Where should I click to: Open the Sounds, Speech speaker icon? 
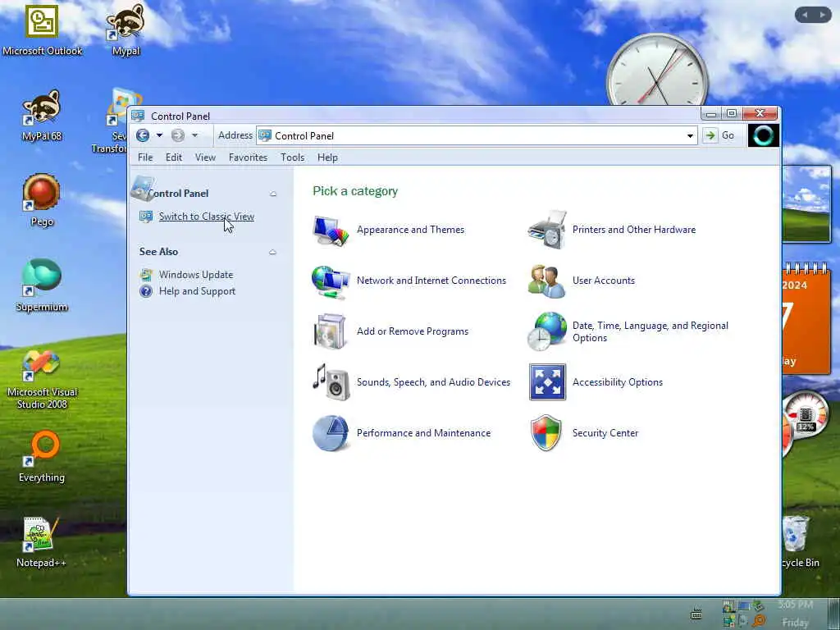pyautogui.click(x=331, y=382)
